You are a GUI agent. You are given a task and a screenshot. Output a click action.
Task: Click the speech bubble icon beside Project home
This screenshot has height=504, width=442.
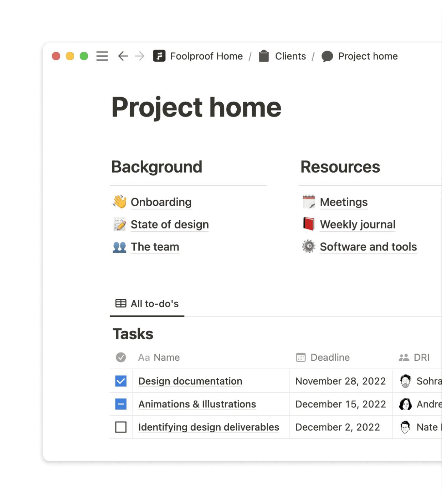point(327,56)
